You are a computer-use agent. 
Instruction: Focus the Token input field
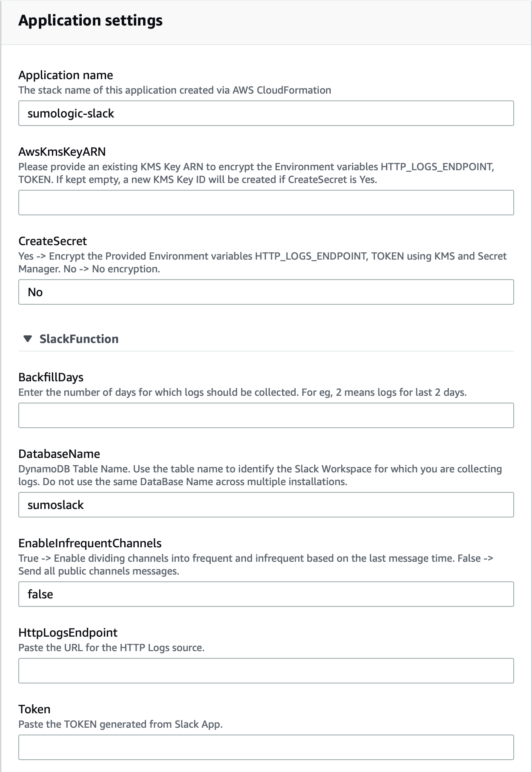pos(266,747)
